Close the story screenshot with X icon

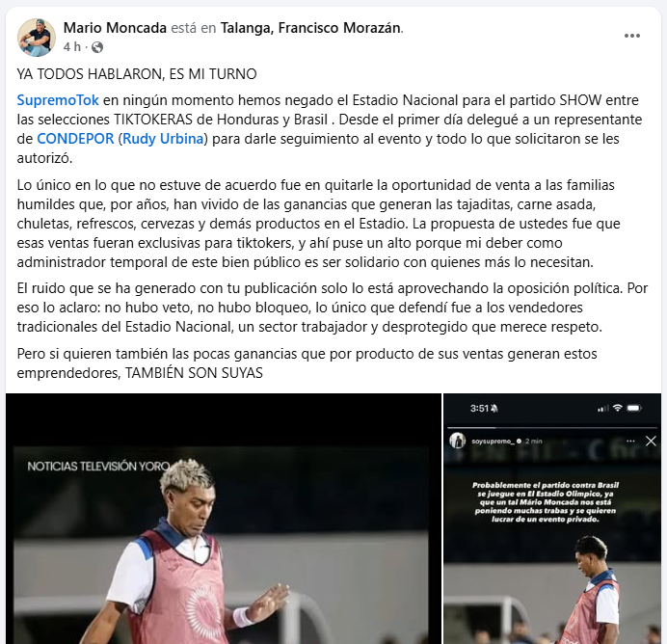click(651, 442)
